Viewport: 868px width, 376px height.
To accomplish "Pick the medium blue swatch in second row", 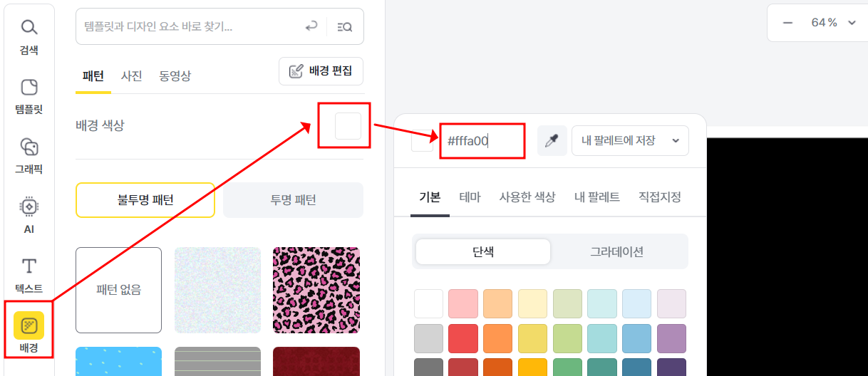I will 637,338.
